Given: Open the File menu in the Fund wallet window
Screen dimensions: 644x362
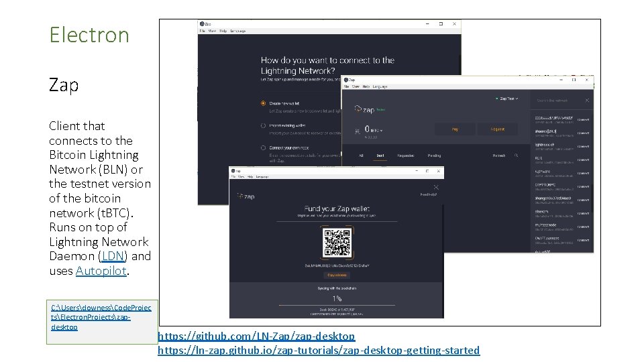Looking at the screenshot, I should pyautogui.click(x=233, y=176).
